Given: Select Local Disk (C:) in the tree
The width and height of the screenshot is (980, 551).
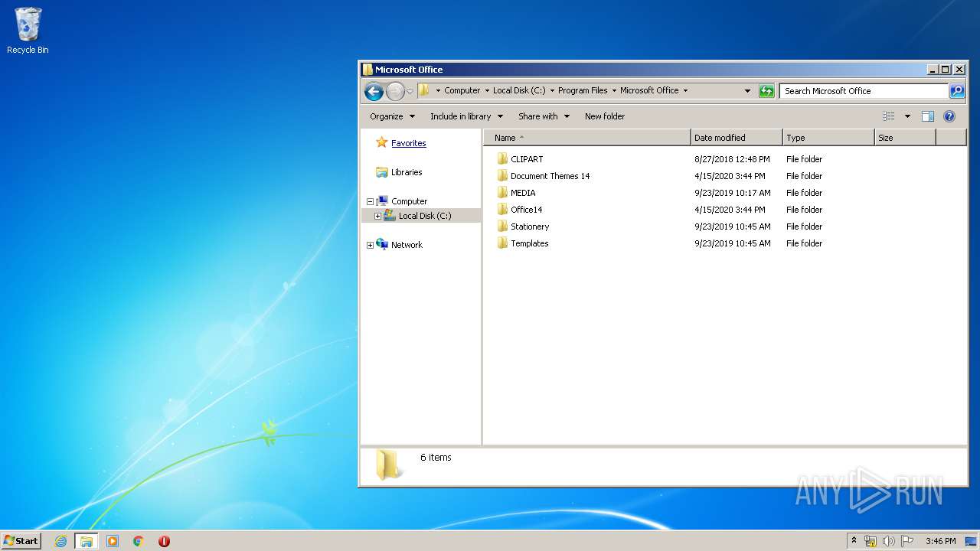Looking at the screenshot, I should click(425, 216).
